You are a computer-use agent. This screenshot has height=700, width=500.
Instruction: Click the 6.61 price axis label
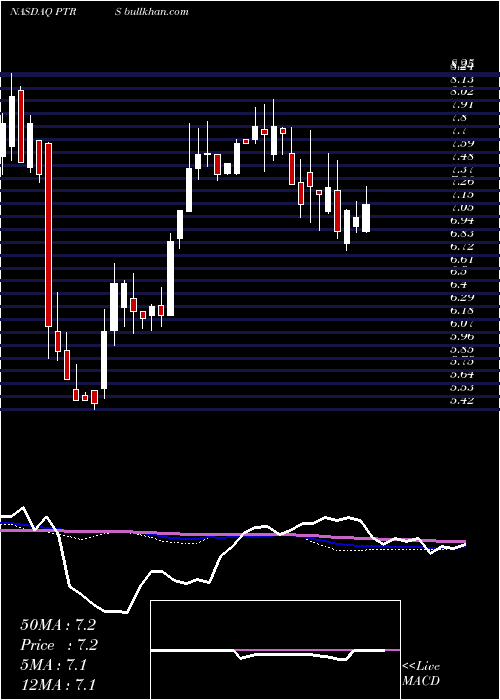[462, 260]
